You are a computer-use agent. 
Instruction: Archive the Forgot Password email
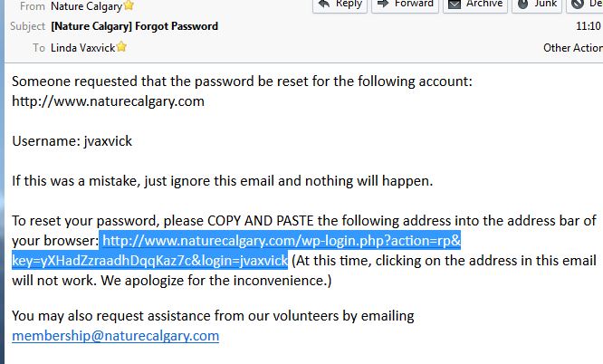coord(475,5)
